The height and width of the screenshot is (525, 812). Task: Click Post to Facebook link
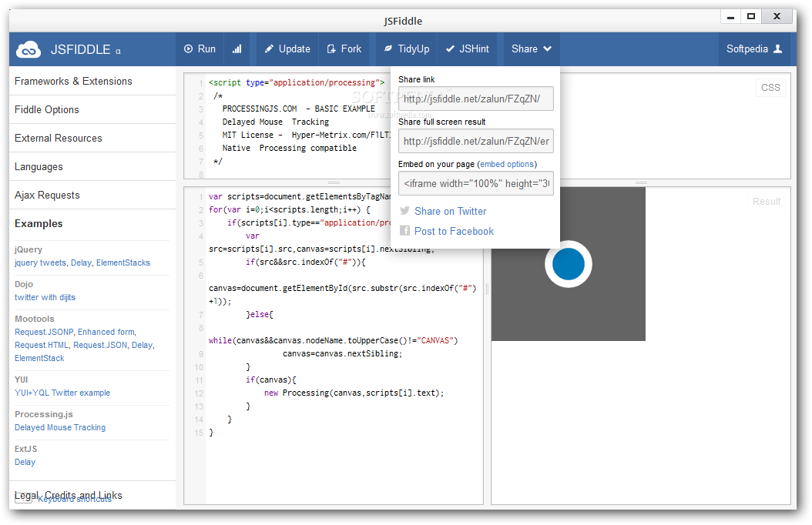tap(455, 231)
